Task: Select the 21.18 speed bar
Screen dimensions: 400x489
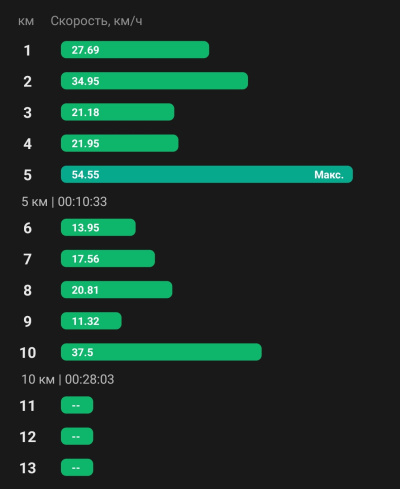Action: pyautogui.click(x=118, y=112)
